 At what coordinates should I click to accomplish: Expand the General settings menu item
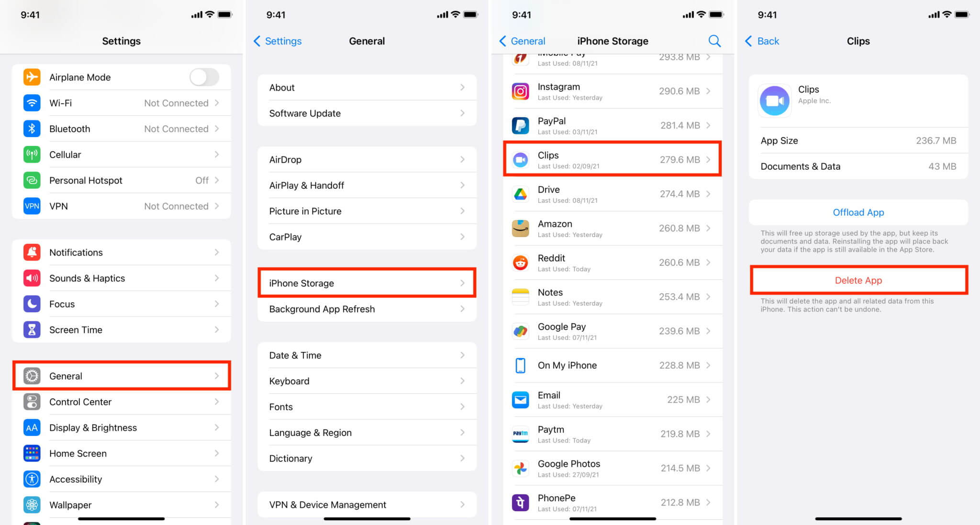point(122,375)
